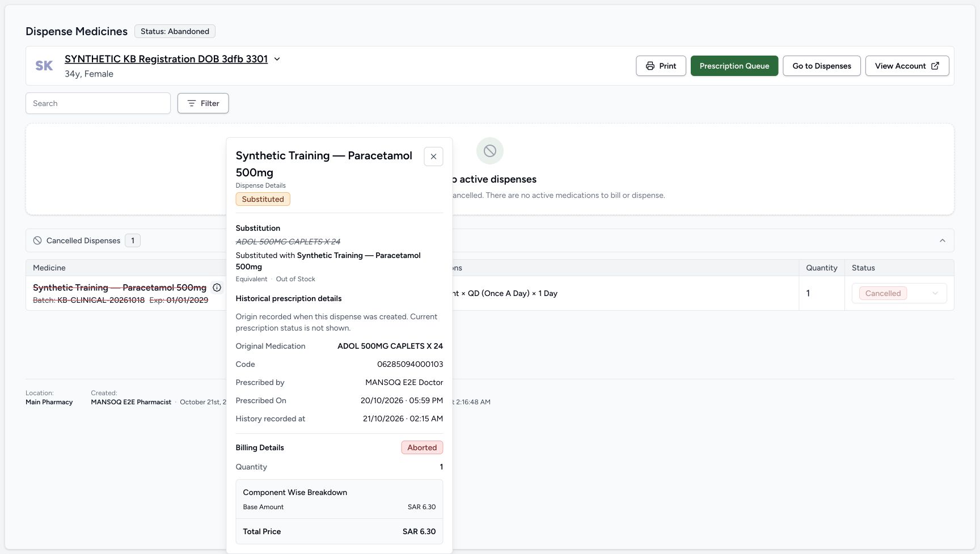This screenshot has width=980, height=554.
Task: Print the dispense record
Action: (661, 66)
